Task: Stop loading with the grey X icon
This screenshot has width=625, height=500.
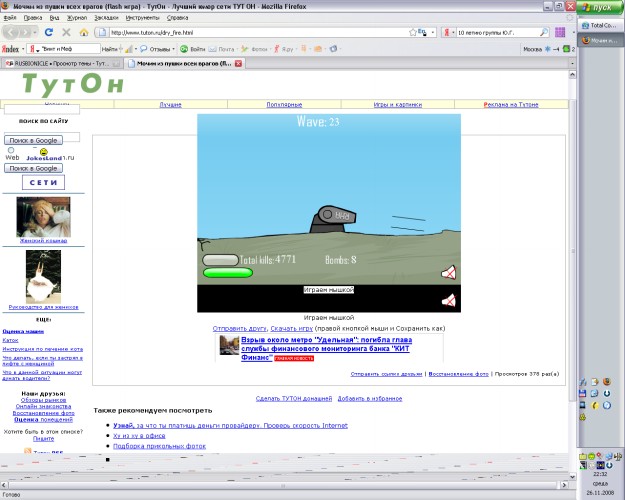Action: [66, 33]
